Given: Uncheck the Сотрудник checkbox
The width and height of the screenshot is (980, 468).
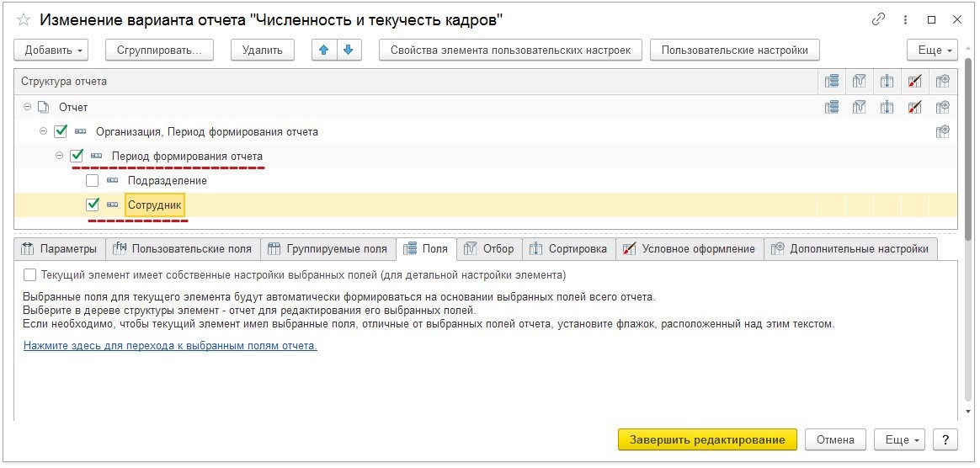Looking at the screenshot, I should pyautogui.click(x=93, y=205).
